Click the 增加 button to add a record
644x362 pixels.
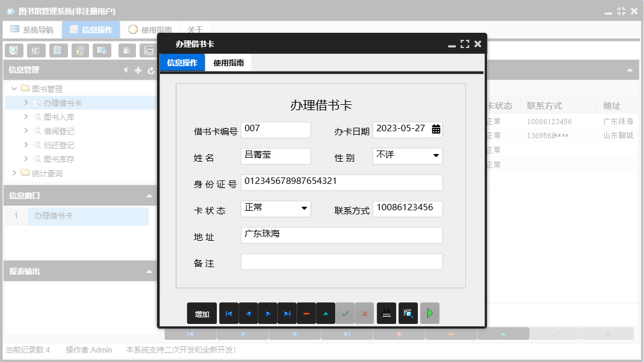pyautogui.click(x=202, y=313)
